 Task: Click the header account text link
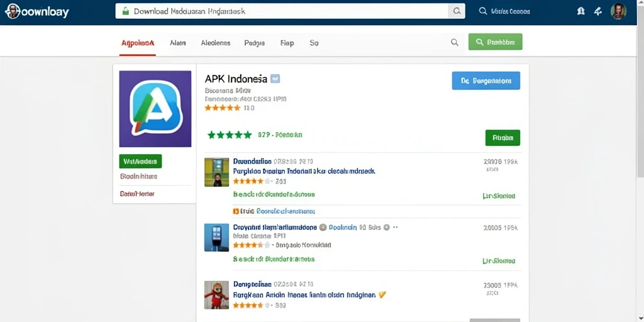511,11
